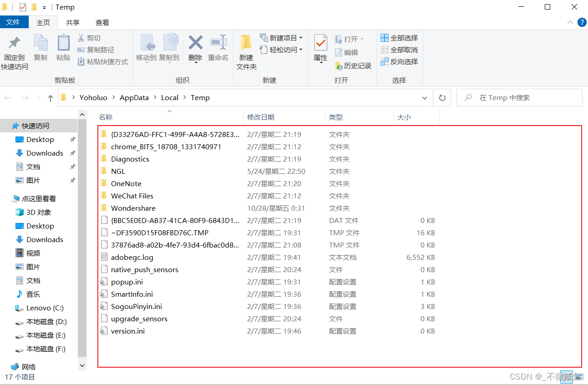The image size is (588, 385).
Task: Select the SogouPinyin.ini file
Action: (x=136, y=306)
